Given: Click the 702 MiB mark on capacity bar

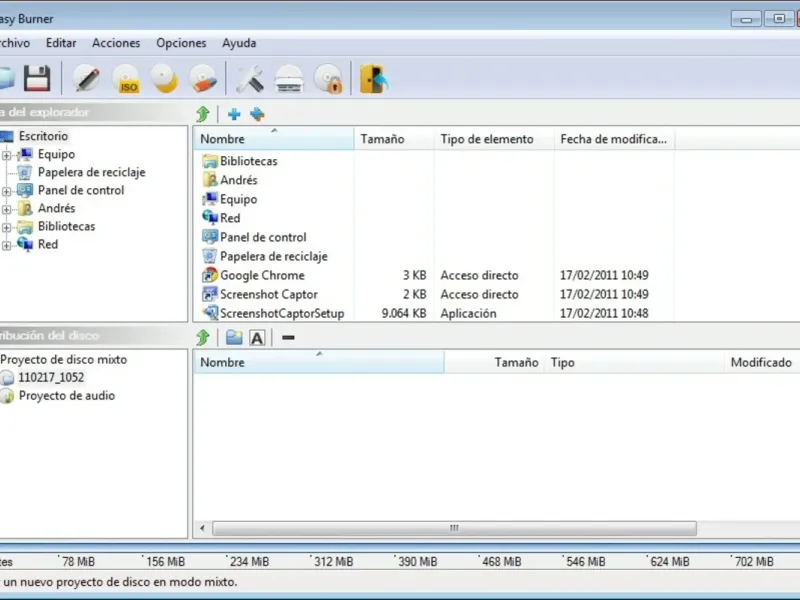Looking at the screenshot, I should click(x=754, y=562).
